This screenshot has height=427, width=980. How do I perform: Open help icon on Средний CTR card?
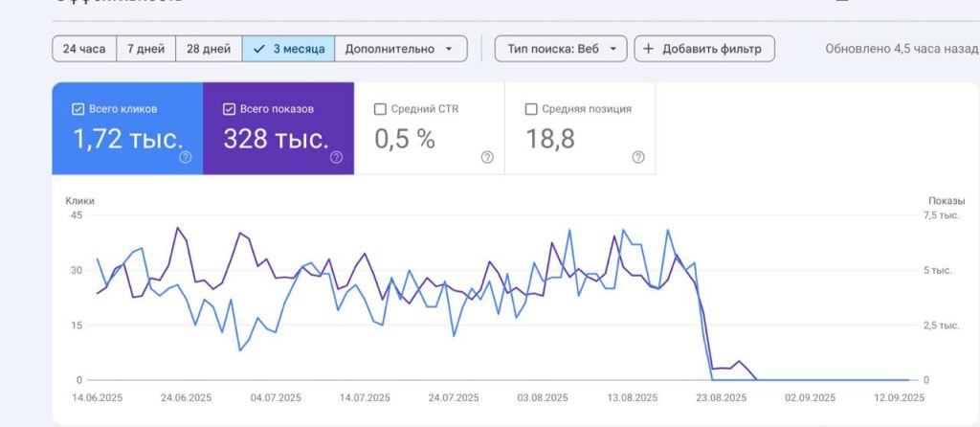[x=487, y=158]
